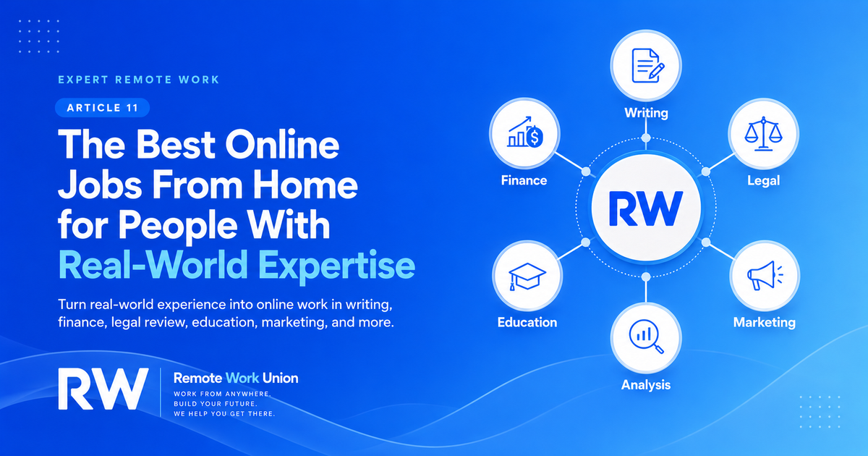Click the 'Analysis' label text
The image size is (868, 456).
646,384
